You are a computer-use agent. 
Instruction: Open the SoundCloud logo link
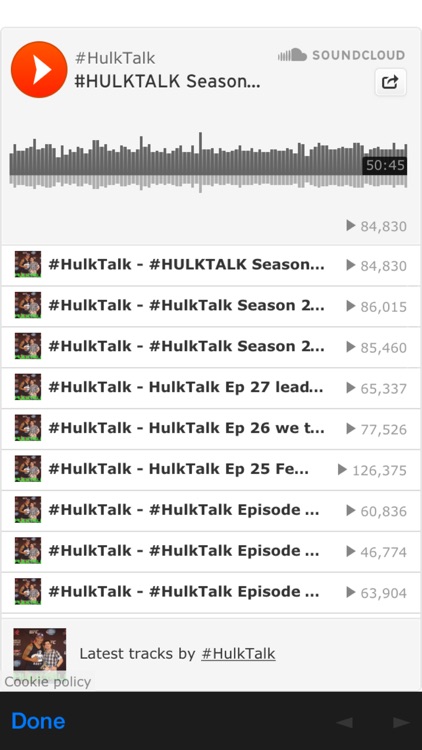[x=342, y=55]
